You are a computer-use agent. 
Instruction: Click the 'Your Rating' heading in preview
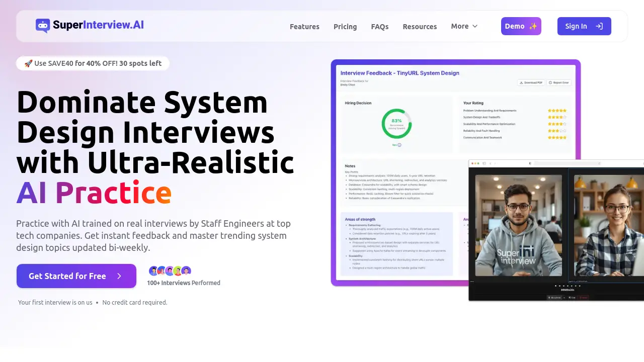pos(473,103)
